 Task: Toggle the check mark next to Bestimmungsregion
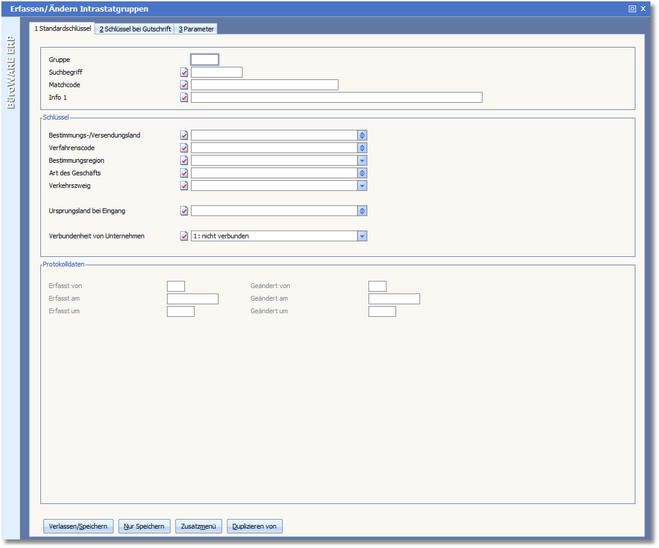point(184,160)
